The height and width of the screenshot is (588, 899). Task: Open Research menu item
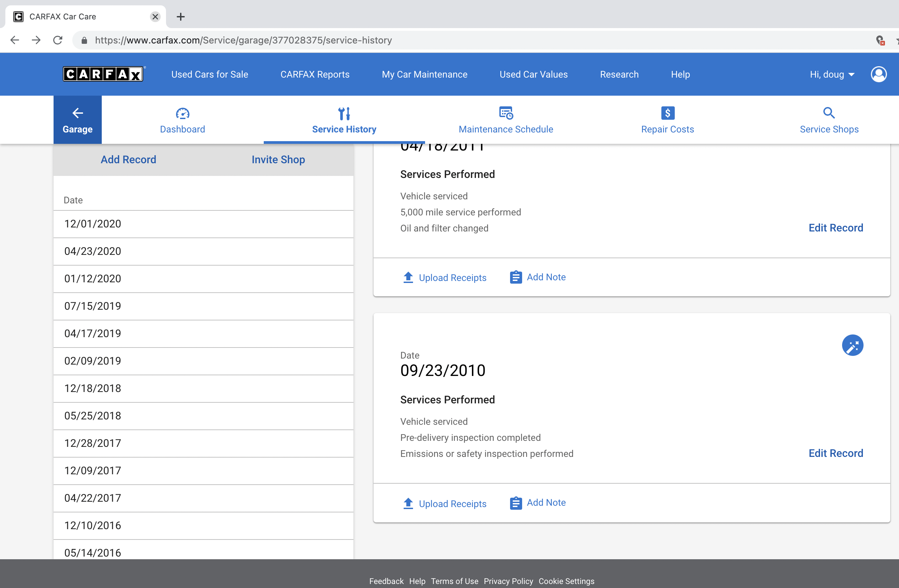coord(619,74)
